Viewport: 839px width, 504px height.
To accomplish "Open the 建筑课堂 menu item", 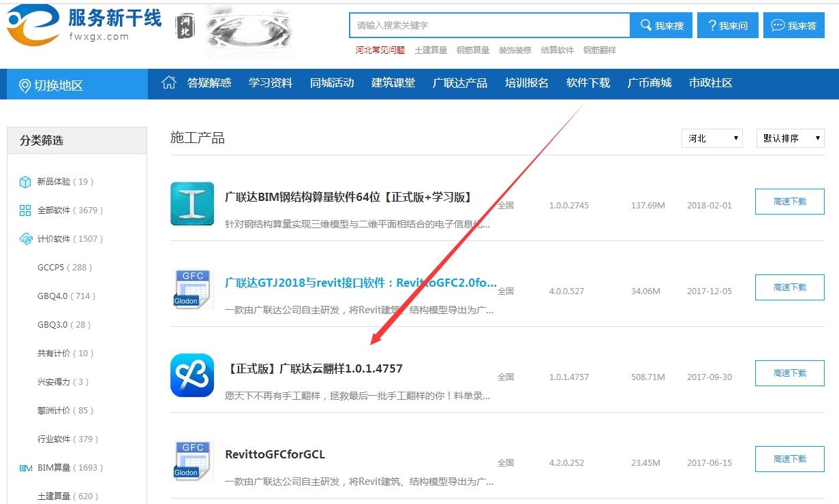I will point(393,82).
